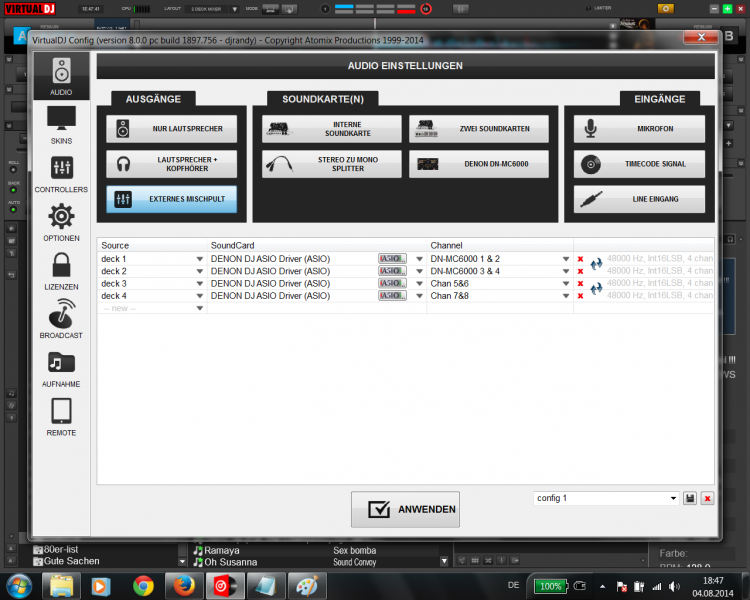Screen dimensions: 750x600
Task: Expand soundcard dropdown for deck 3
Action: (419, 284)
